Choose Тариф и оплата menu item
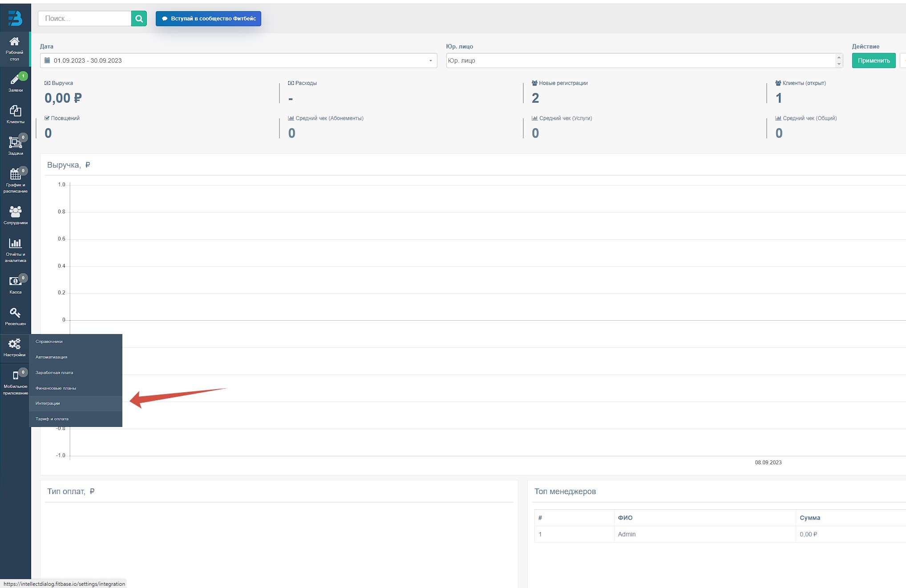Image resolution: width=906 pixels, height=588 pixels. coord(52,419)
